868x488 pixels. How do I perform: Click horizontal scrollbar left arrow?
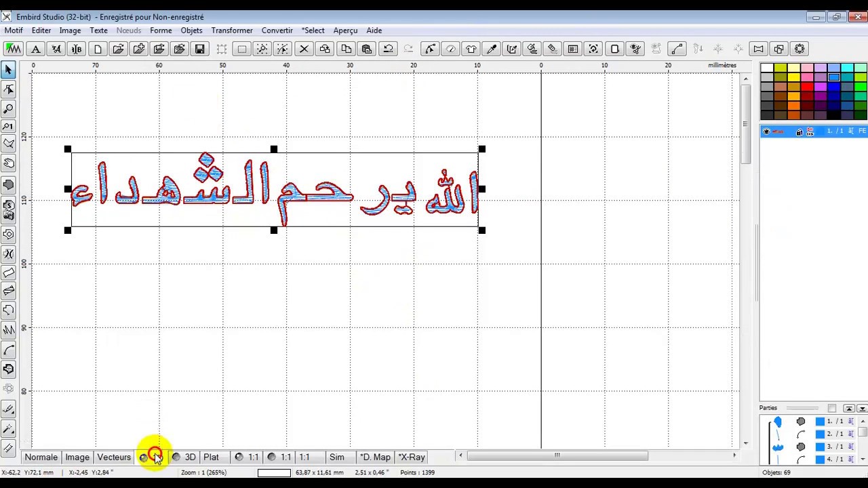461,455
